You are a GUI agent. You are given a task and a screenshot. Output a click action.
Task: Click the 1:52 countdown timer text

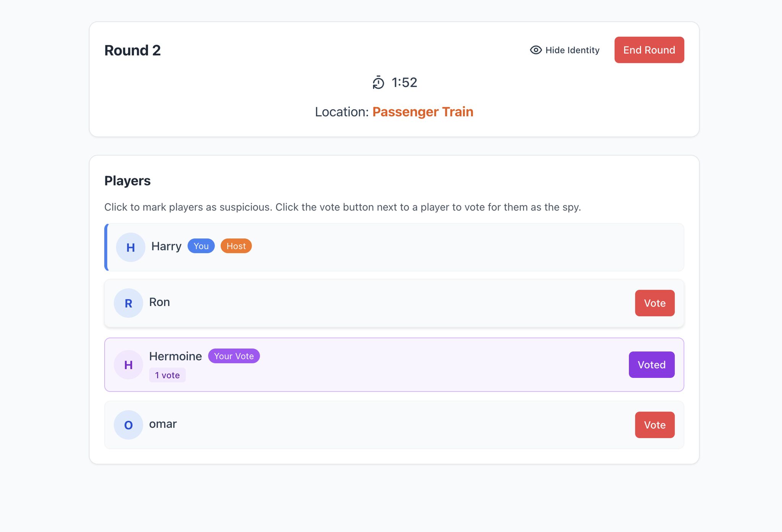404,82
